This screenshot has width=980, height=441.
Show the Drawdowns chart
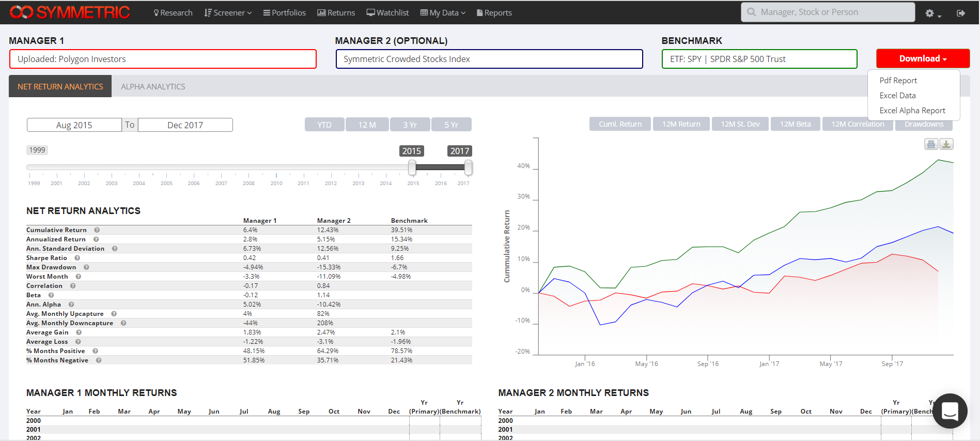point(924,124)
